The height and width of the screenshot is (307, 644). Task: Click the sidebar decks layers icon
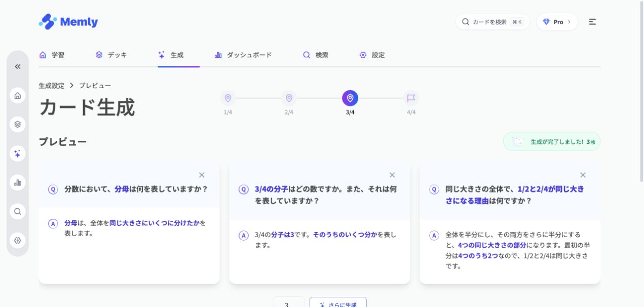pyautogui.click(x=18, y=124)
